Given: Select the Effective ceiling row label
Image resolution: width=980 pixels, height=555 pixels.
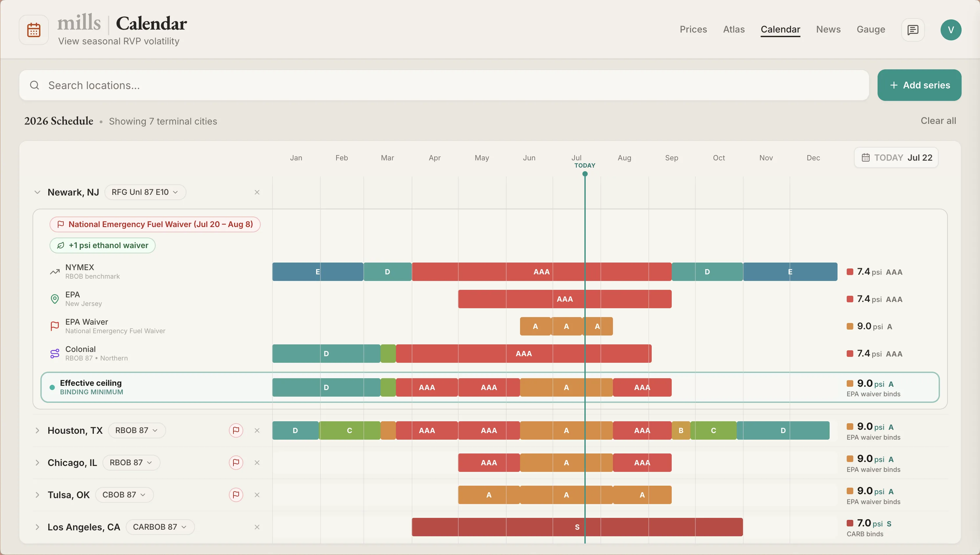Looking at the screenshot, I should point(91,387).
